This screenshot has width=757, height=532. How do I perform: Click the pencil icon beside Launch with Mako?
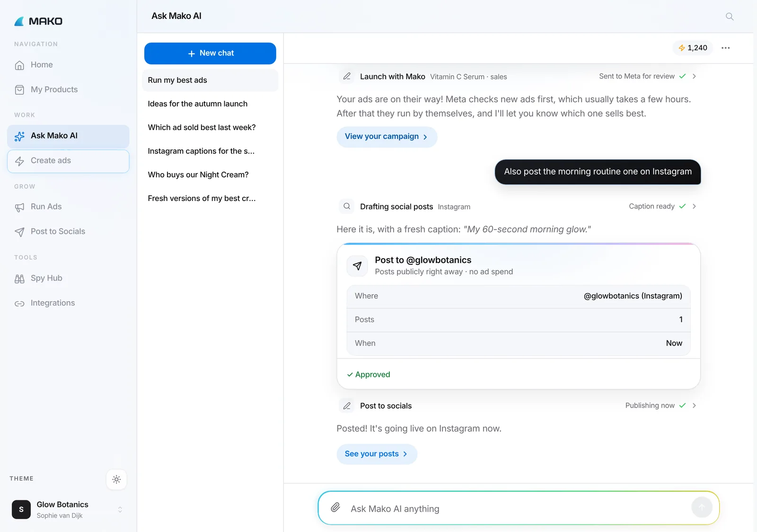[347, 76]
